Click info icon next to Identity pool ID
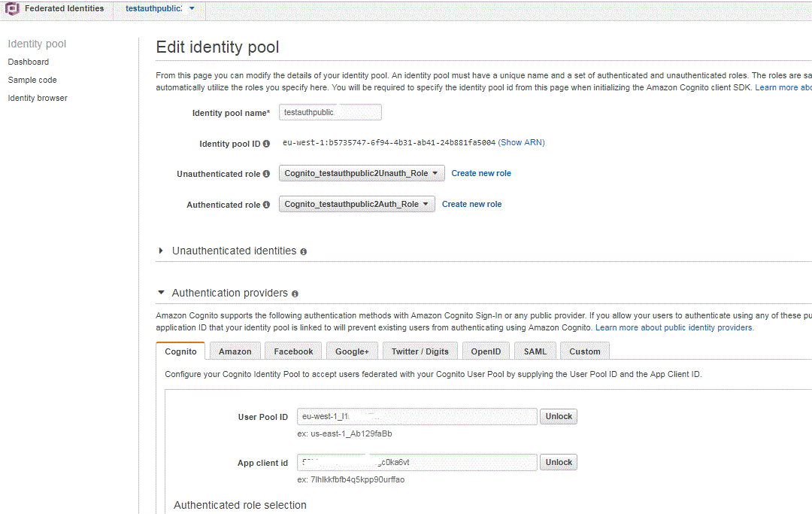Screen dimensions: 812x514 pyautogui.click(x=267, y=144)
